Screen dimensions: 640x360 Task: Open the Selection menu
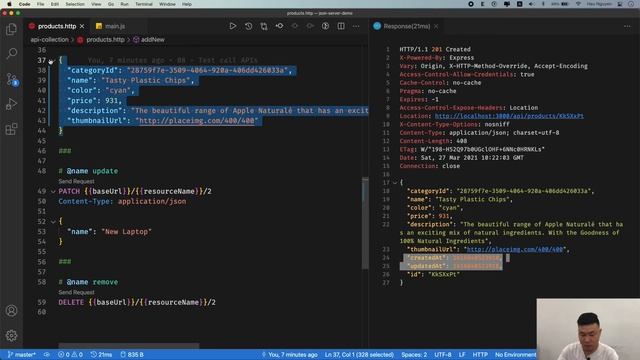click(x=75, y=4)
